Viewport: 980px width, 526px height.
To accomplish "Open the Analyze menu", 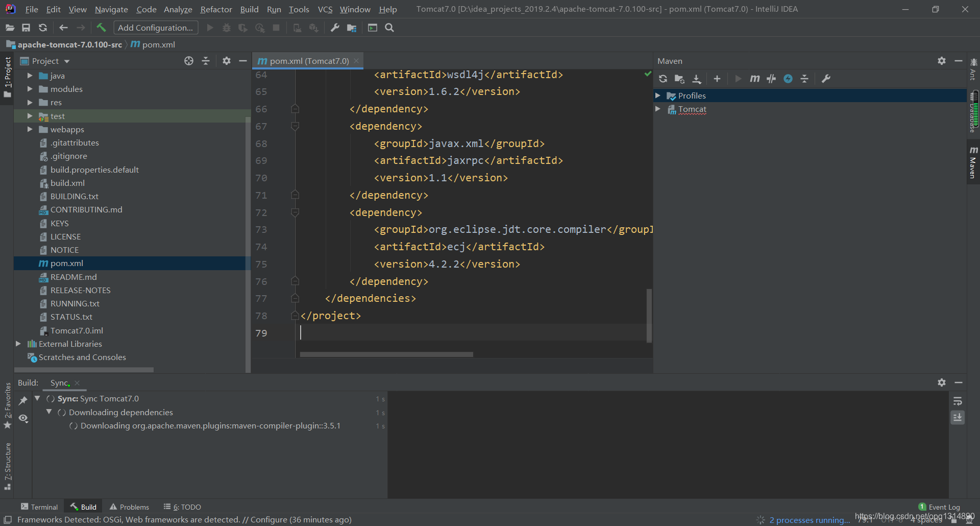I will pos(178,9).
